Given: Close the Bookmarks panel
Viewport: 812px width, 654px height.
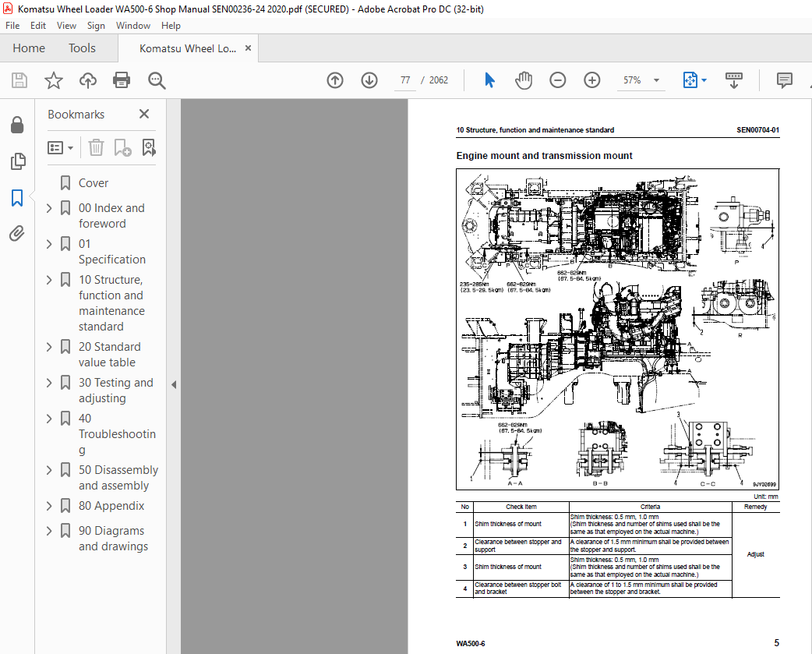Looking at the screenshot, I should point(144,114).
